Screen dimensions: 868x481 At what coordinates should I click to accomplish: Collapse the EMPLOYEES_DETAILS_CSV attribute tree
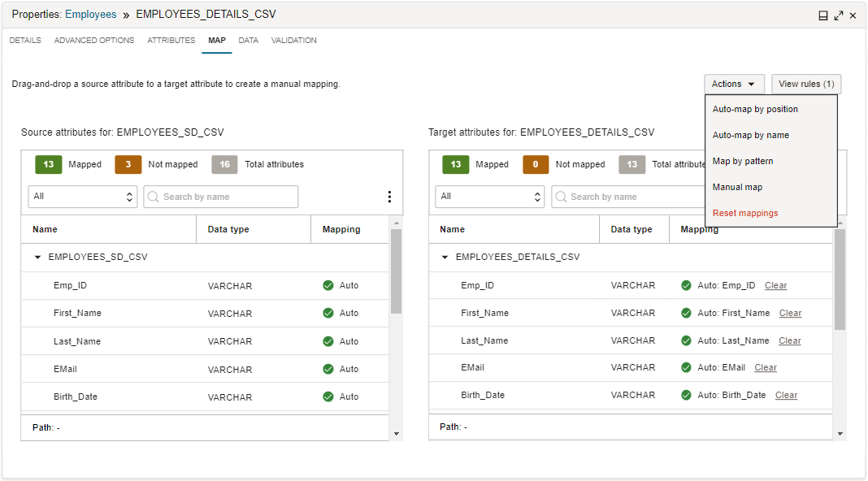(x=443, y=257)
